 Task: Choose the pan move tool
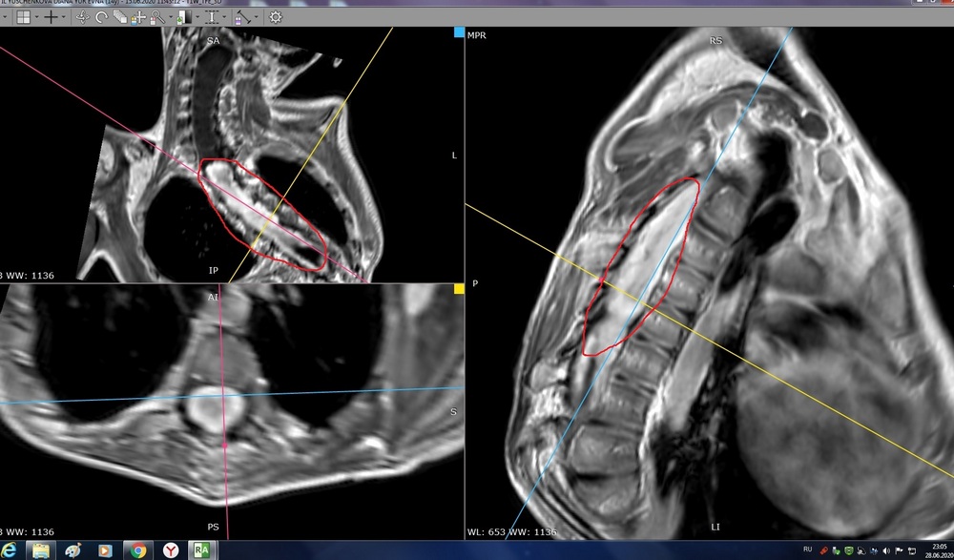140,17
